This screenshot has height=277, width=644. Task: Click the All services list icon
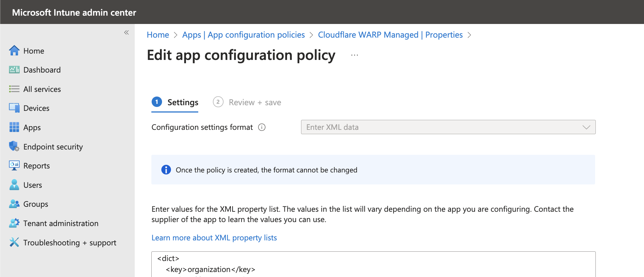click(x=14, y=89)
